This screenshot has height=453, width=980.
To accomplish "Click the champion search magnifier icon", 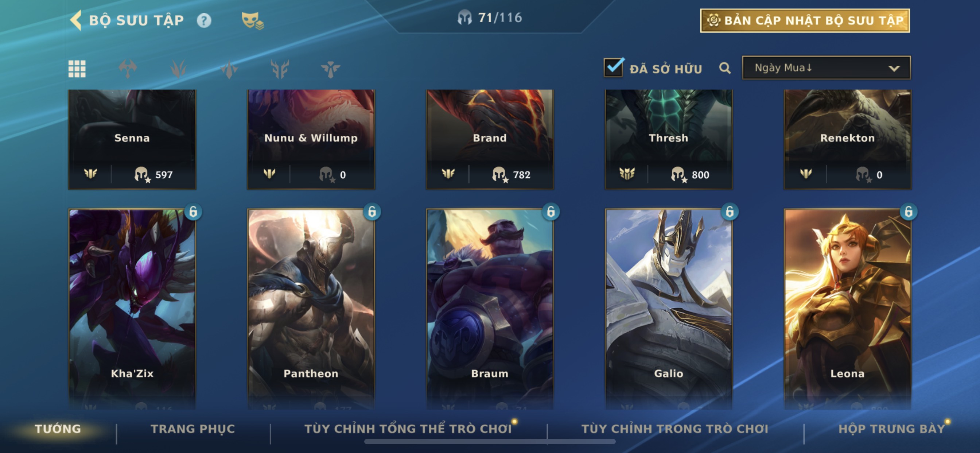I will [x=725, y=69].
